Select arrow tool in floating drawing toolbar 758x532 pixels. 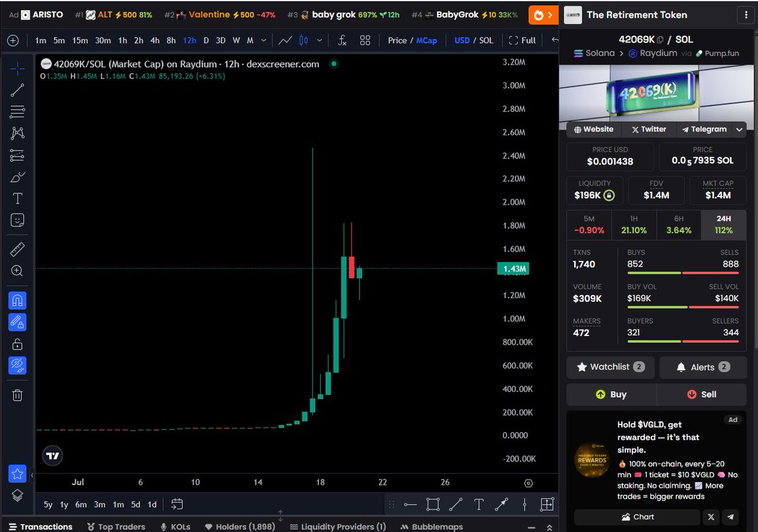502,504
